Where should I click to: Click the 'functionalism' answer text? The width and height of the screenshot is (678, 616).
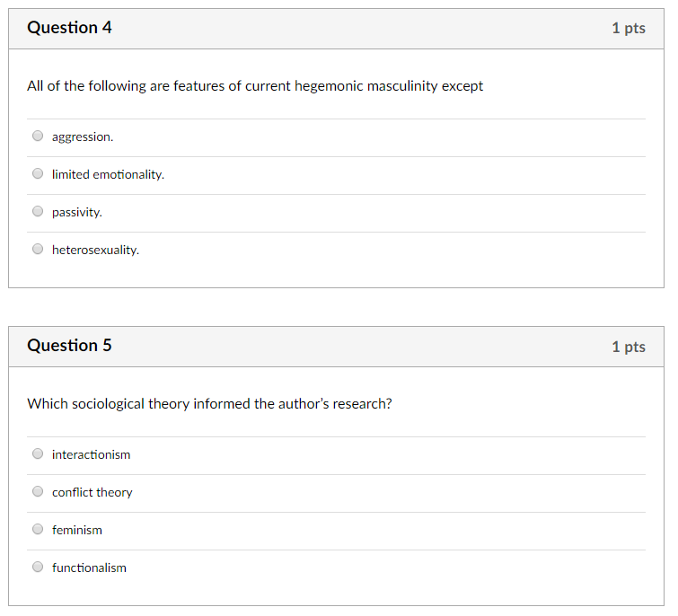(89, 568)
